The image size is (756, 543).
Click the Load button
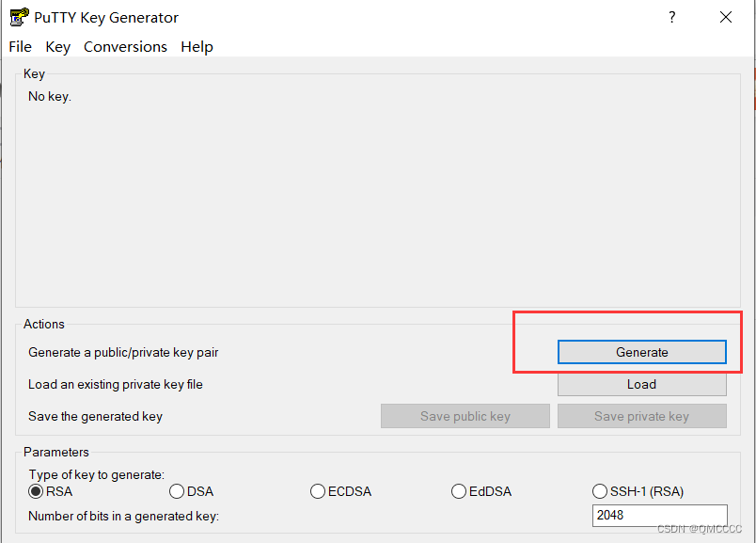(x=641, y=384)
